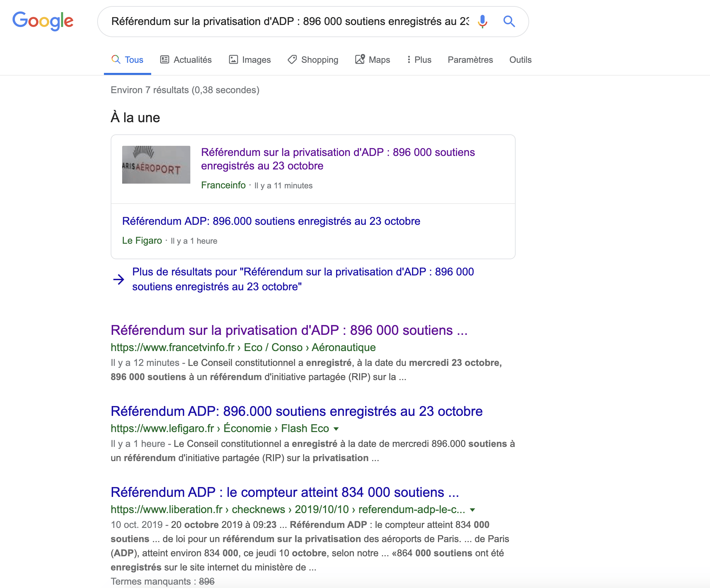Click the Le Figaro source label
This screenshot has width=710, height=588.
[x=142, y=241]
